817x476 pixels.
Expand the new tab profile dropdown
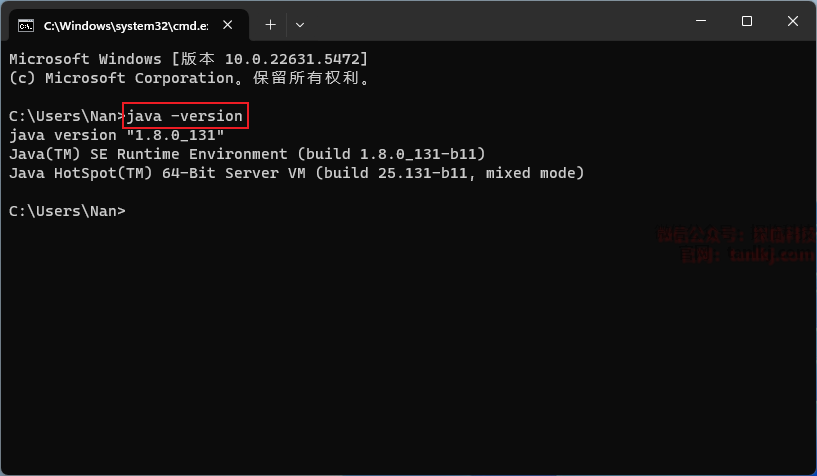coord(300,23)
